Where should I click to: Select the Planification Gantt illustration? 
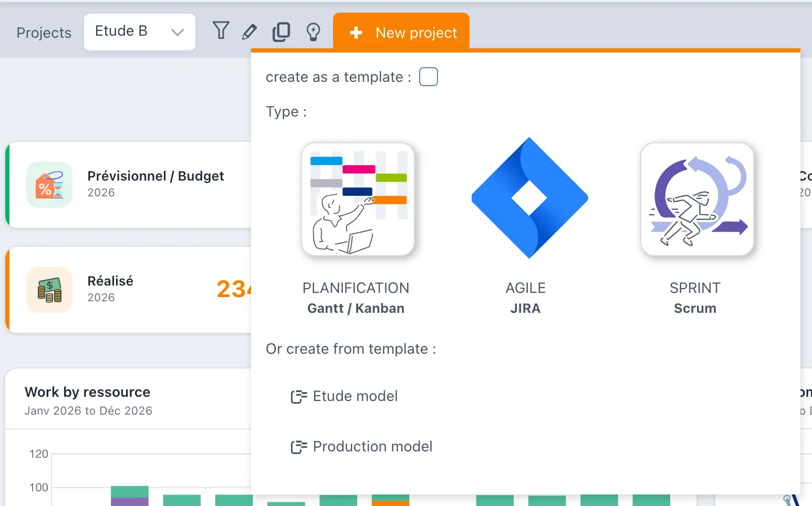(x=358, y=199)
